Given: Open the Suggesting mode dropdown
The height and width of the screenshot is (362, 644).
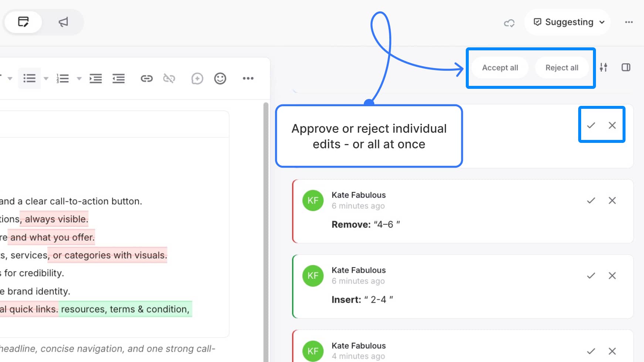Looking at the screenshot, I should (567, 22).
